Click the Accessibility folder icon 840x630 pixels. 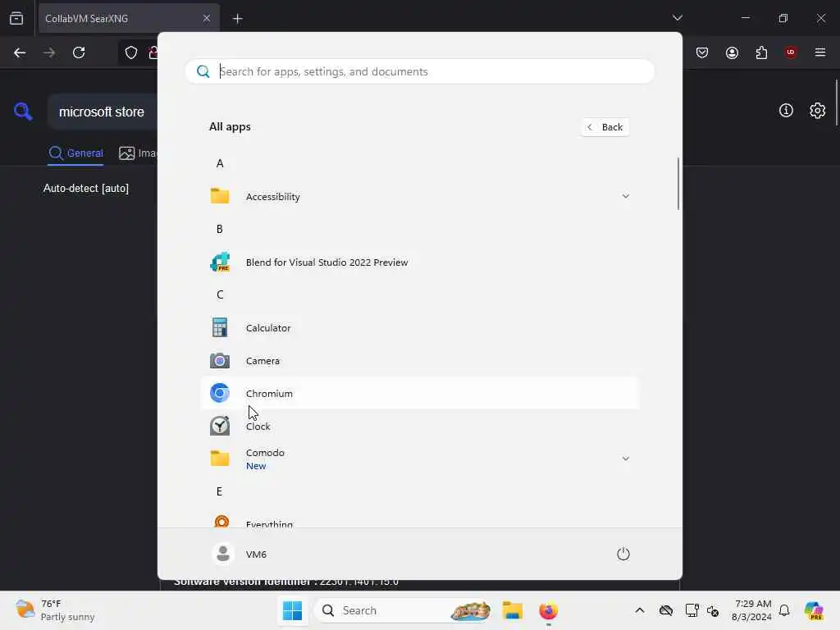coord(220,196)
